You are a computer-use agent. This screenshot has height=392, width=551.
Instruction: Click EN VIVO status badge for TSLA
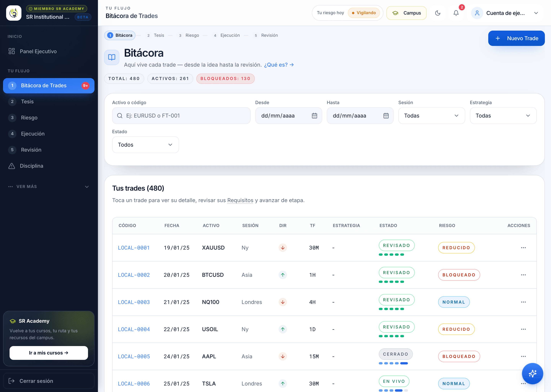tap(394, 381)
